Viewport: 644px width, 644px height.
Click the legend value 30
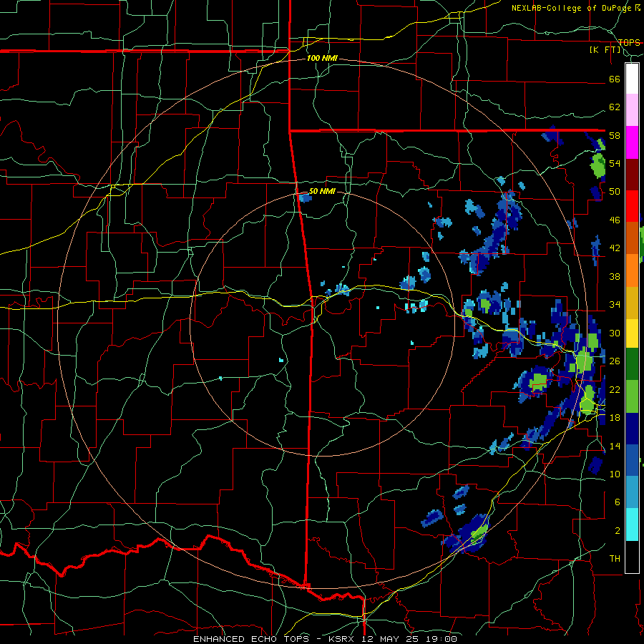615,333
